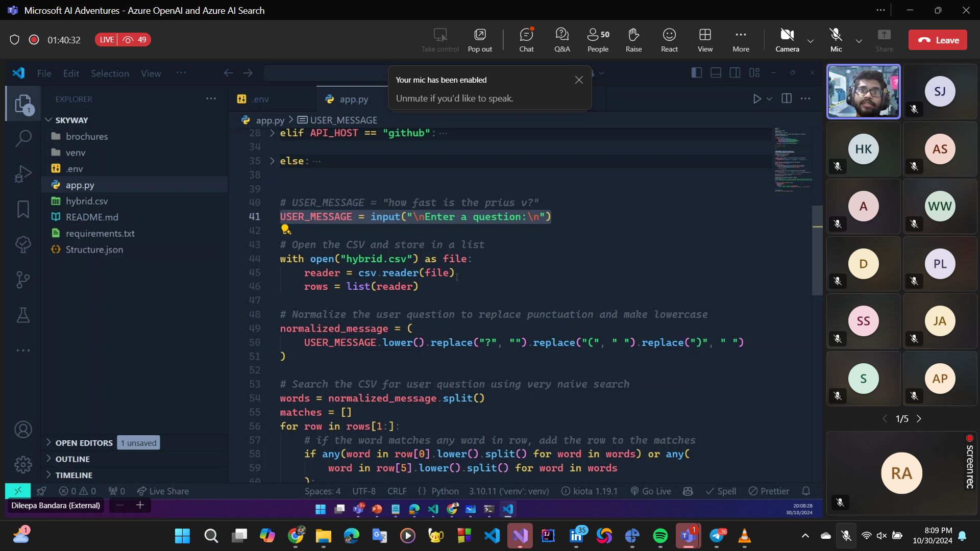Click Prettier in the status bar

769,491
